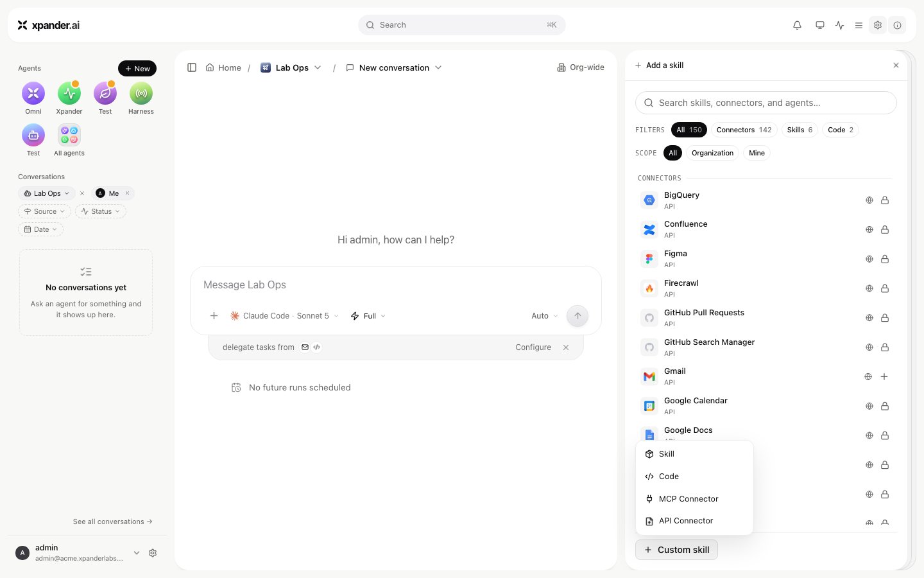Viewport: 924px width, 578px height.
Task: Select the Harness agent
Action: pos(141,98)
